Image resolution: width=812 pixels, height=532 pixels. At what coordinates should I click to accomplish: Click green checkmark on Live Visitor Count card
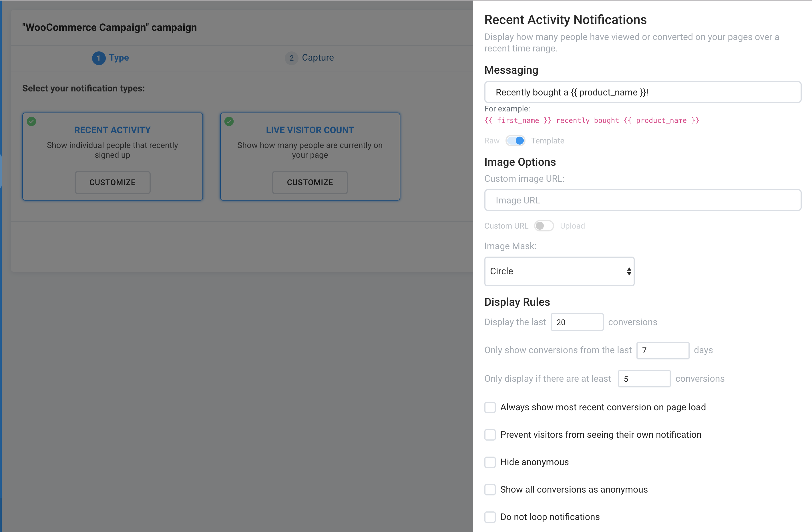click(229, 121)
